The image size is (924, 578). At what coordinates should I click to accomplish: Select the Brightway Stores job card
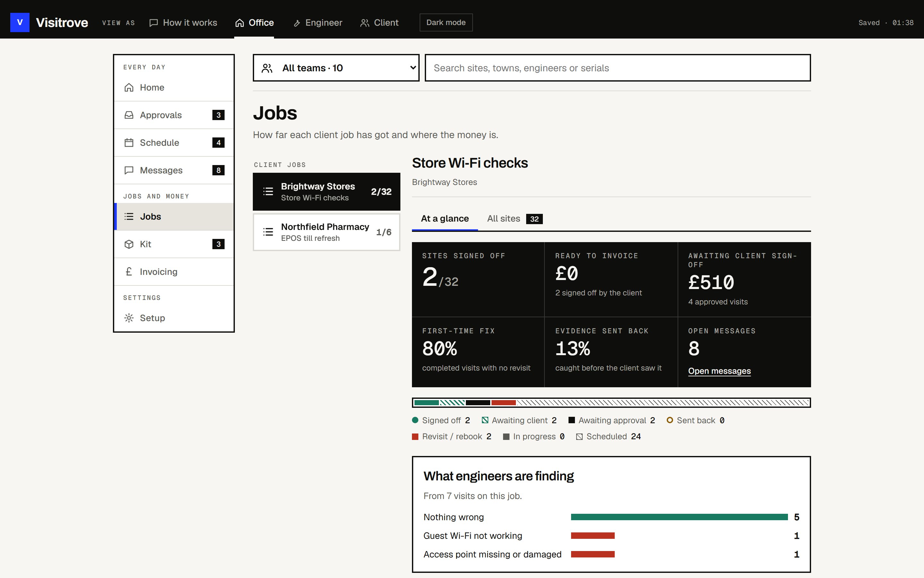point(327,191)
